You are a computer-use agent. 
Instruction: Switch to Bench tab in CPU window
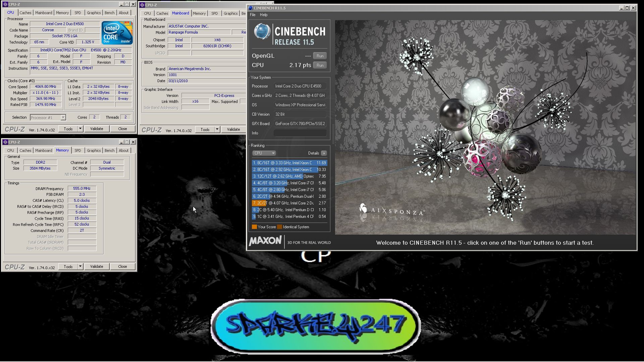click(109, 13)
